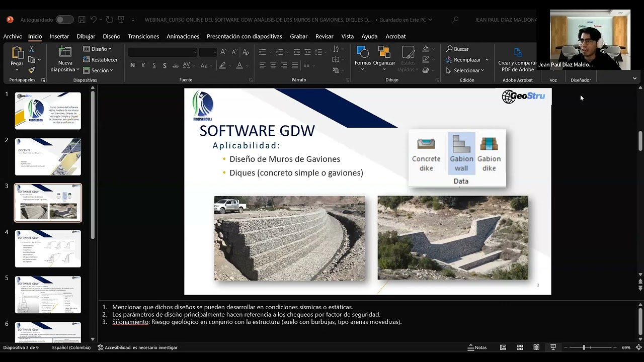Toggle the Autoguardado switch
The width and height of the screenshot is (644, 362).
coord(64,20)
